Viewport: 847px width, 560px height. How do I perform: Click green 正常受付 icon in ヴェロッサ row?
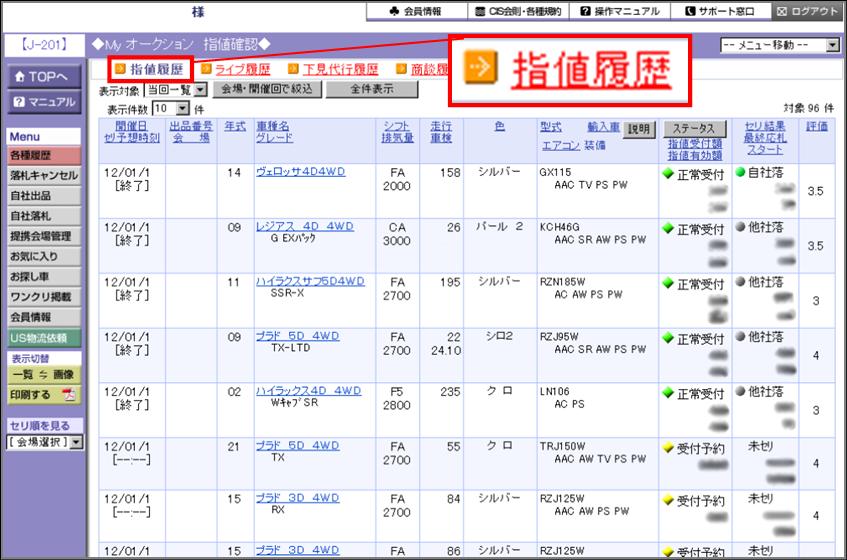click(668, 174)
